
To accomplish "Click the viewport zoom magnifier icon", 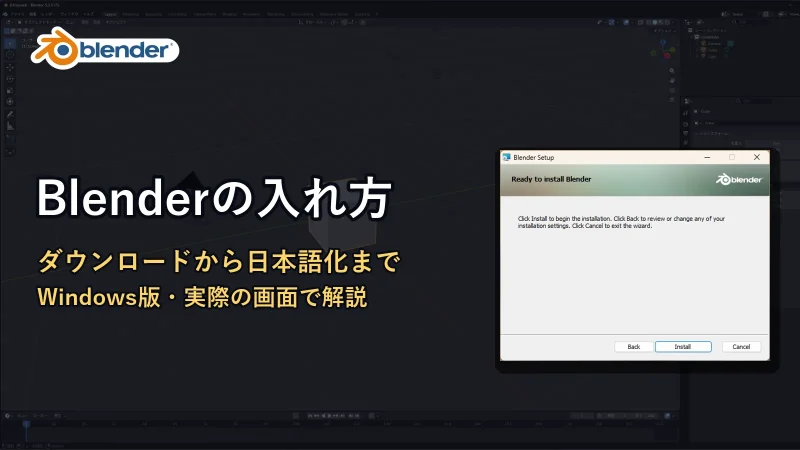I will point(672,70).
